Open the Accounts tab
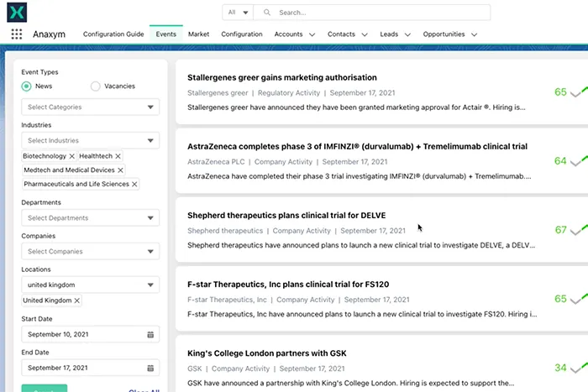The image size is (588, 392). (288, 34)
